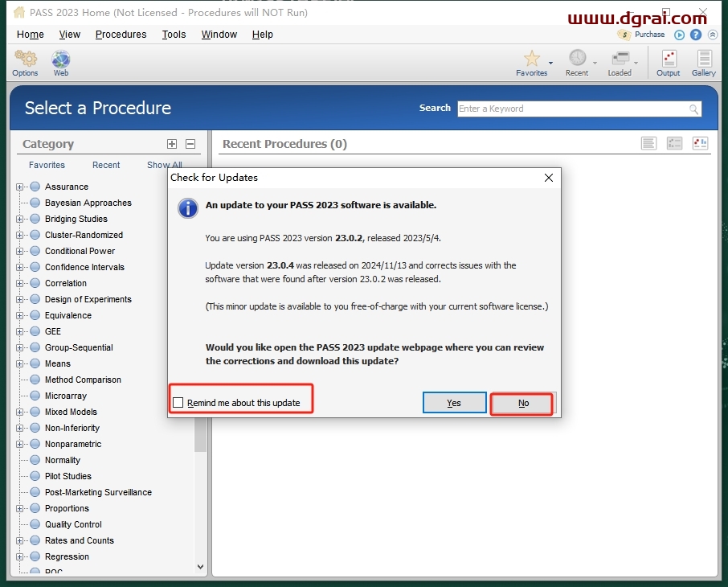Select the GEE category

tap(53, 331)
